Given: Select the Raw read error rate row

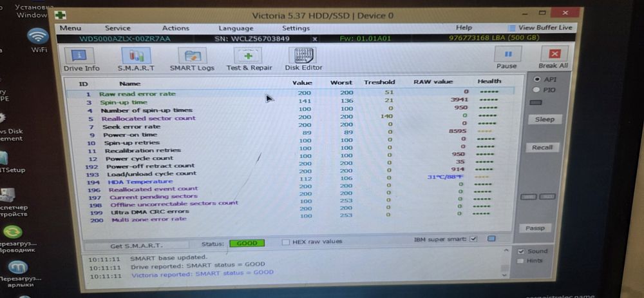Looking at the screenshot, I should coord(290,94).
